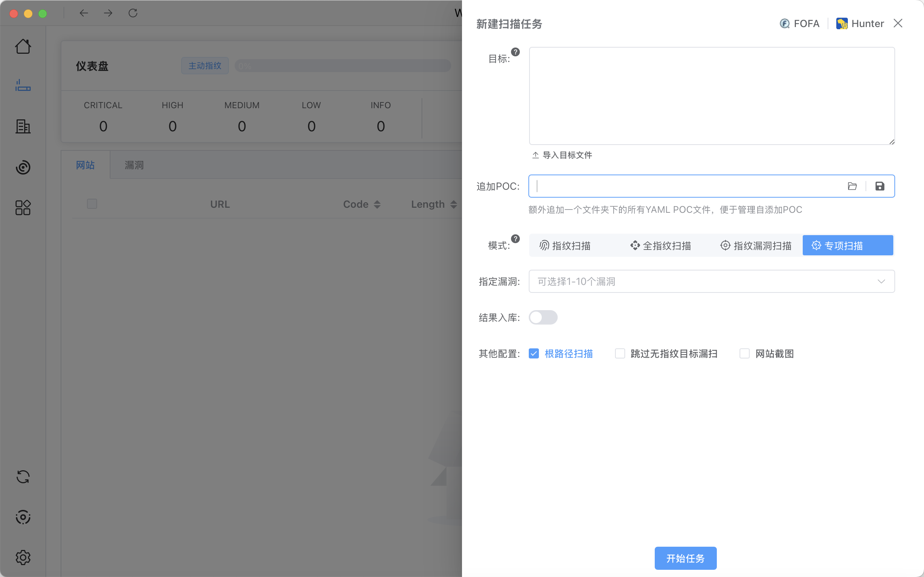
Task: Click the spiral radar sidebar icon
Action: tap(23, 167)
